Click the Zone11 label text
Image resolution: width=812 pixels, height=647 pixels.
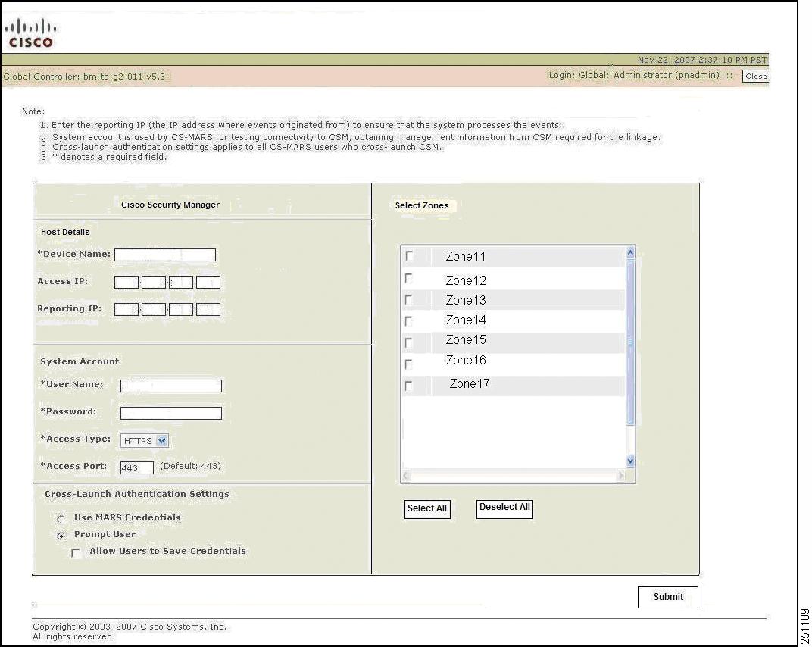tap(466, 256)
